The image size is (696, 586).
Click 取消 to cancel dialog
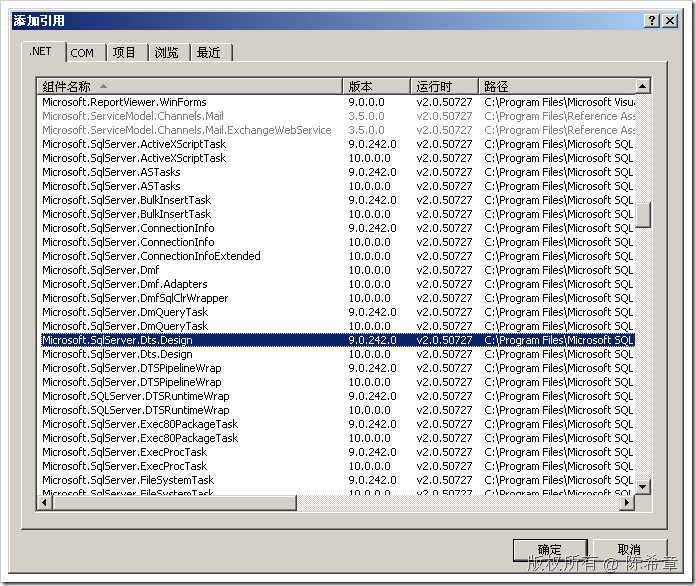pos(630,550)
